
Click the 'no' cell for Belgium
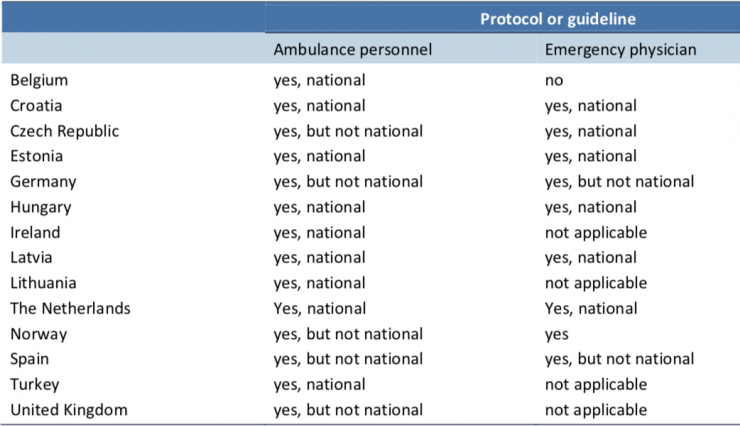554,80
